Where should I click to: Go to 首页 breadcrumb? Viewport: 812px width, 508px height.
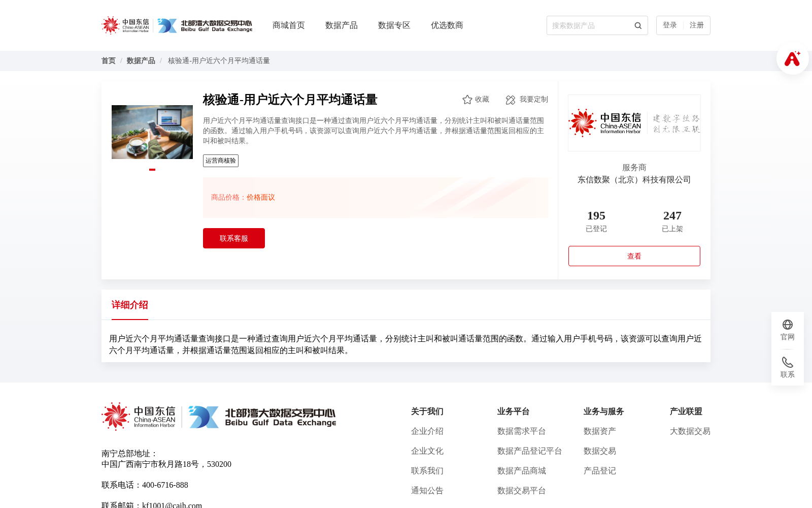(x=109, y=61)
